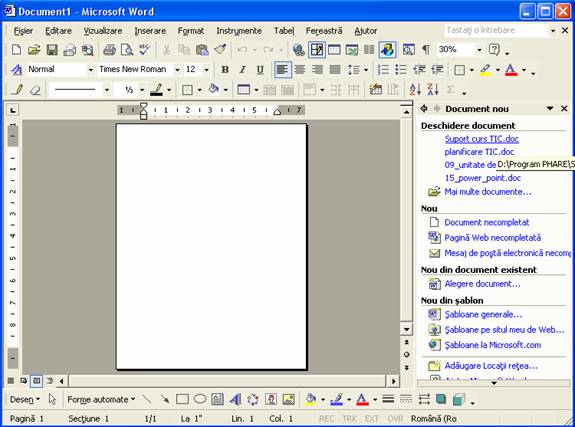Toggle Show/Hide paragraph marks
Screen dimensions: 575x427
pos(426,50)
